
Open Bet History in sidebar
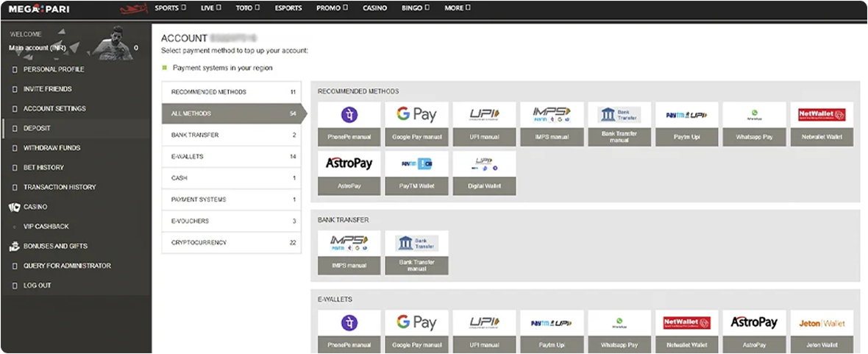pyautogui.click(x=77, y=167)
